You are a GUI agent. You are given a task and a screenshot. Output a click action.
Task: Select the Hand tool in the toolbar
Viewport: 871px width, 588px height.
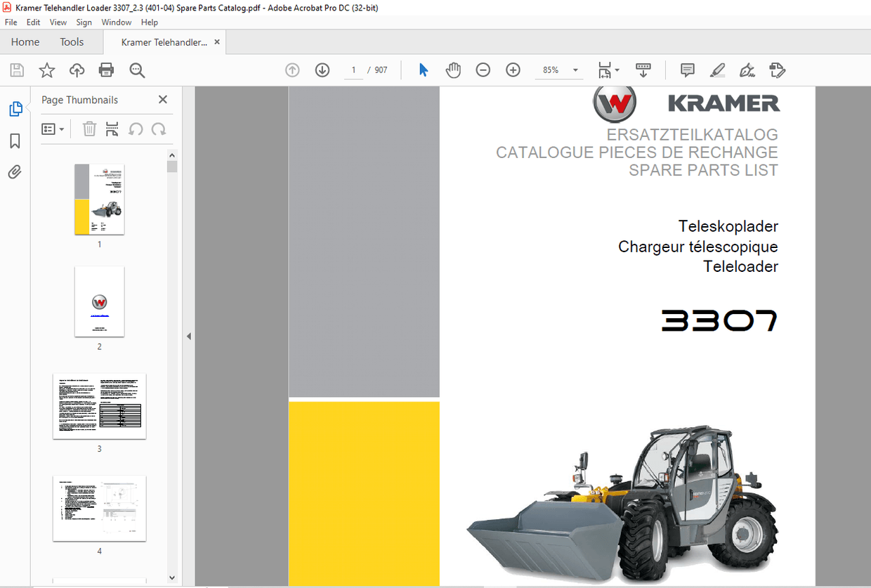point(453,70)
